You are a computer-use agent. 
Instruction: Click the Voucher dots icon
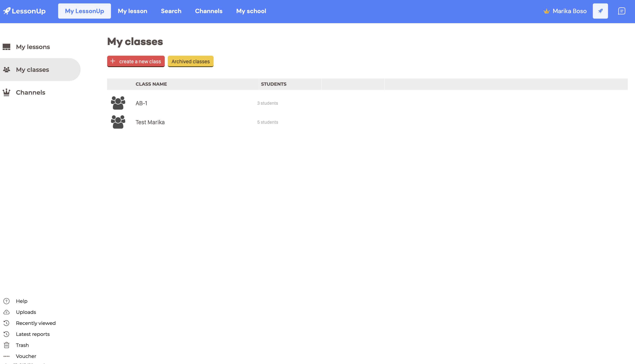point(6,356)
